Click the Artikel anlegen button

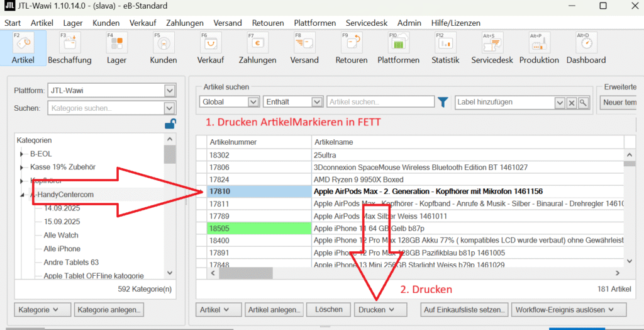coord(275,309)
